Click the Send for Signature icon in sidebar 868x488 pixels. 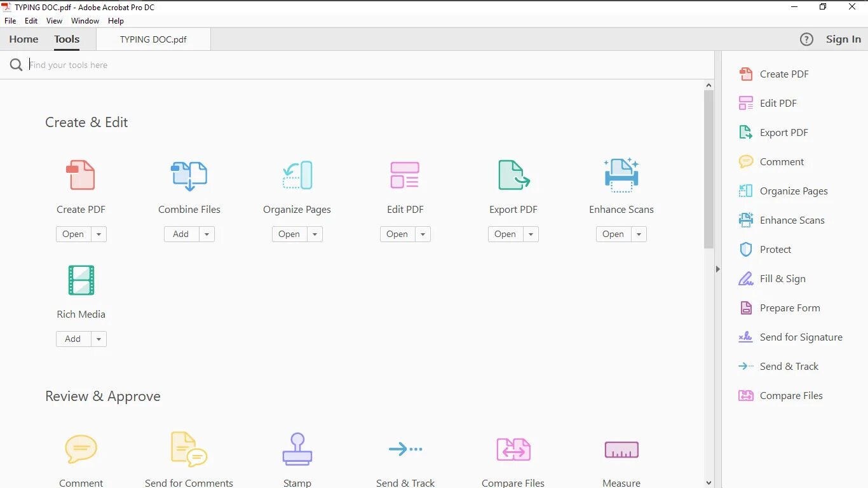click(x=745, y=337)
